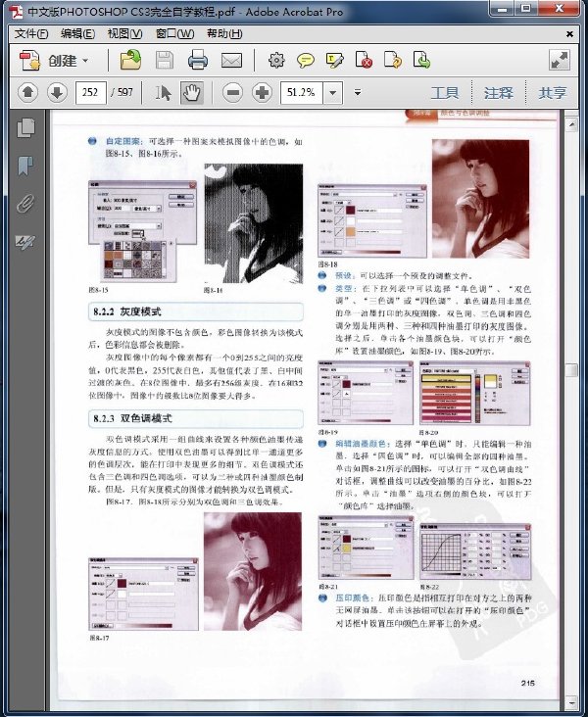The height and width of the screenshot is (717, 588).
Task: Show signatures panel icon
Action: click(25, 242)
